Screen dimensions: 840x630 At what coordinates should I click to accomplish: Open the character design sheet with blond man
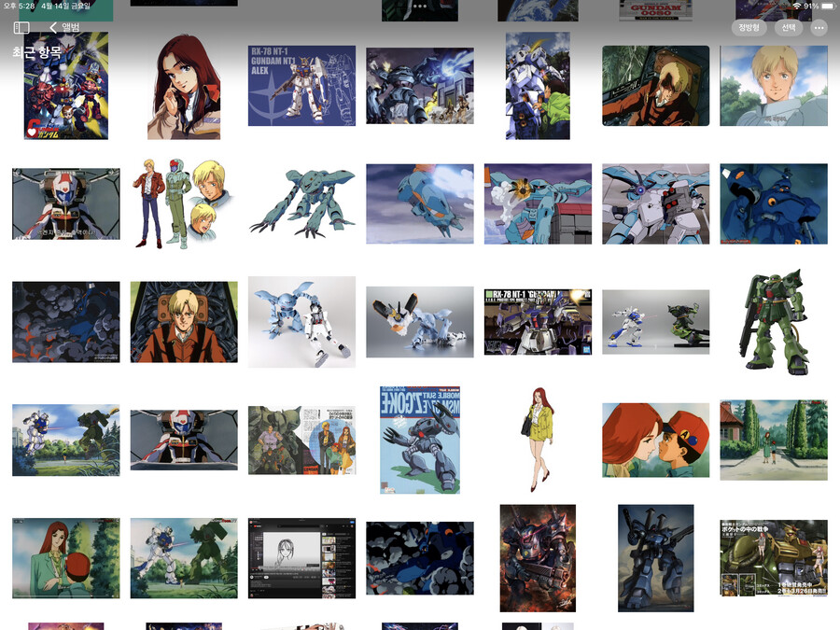(x=184, y=203)
